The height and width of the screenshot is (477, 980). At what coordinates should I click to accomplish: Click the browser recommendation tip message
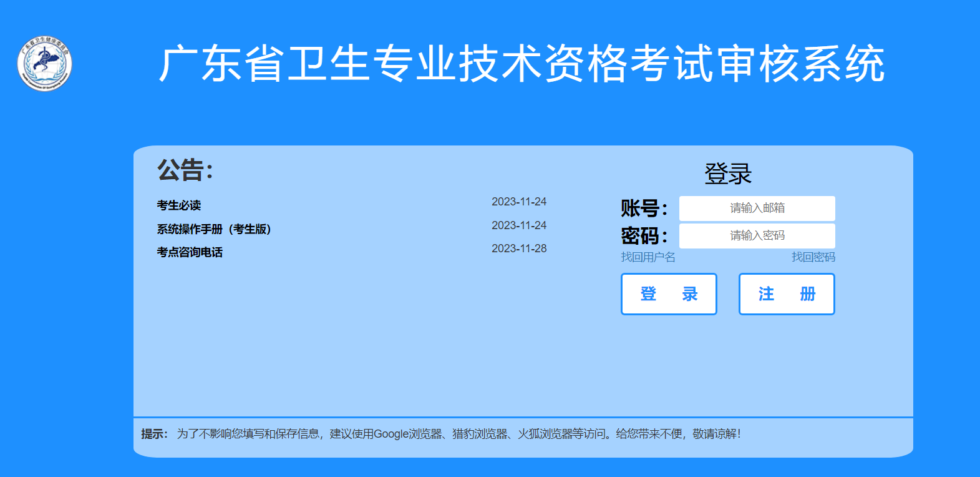click(x=458, y=434)
